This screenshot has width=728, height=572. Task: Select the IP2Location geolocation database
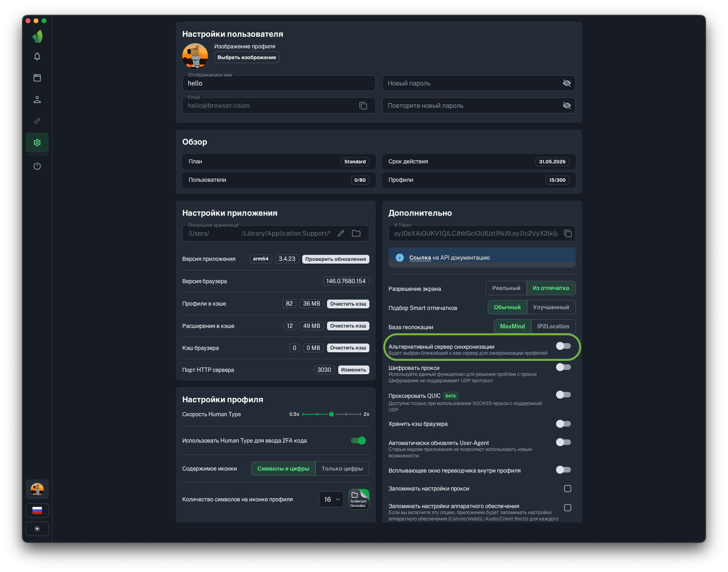point(553,326)
